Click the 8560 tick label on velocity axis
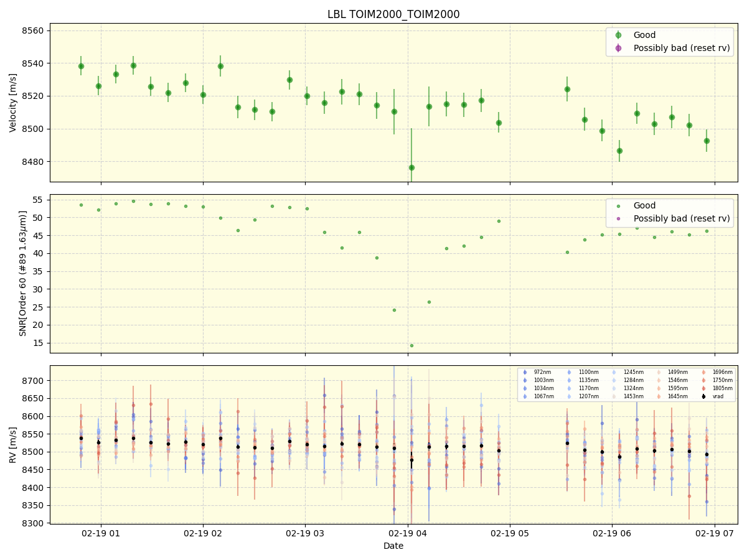 [34, 30]
